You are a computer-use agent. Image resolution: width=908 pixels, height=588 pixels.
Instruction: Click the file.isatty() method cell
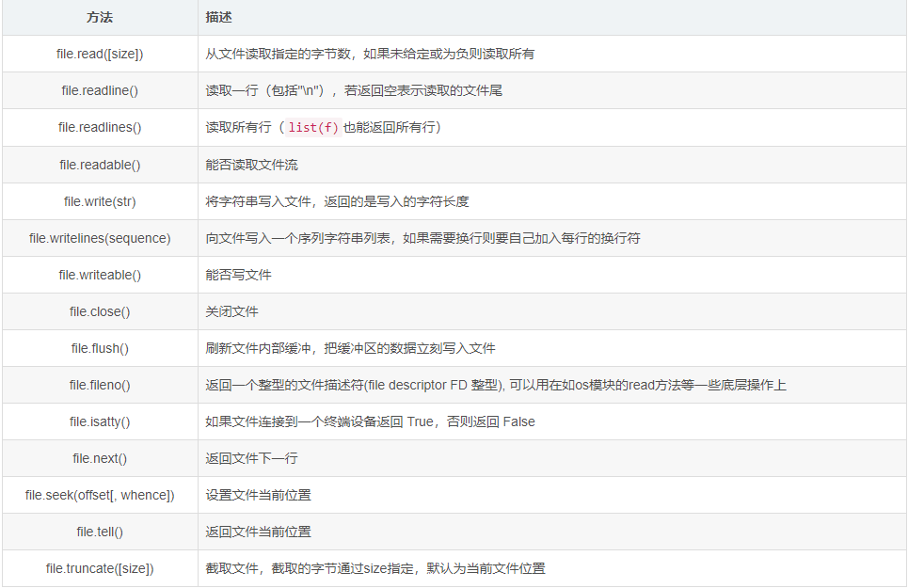[x=100, y=421]
